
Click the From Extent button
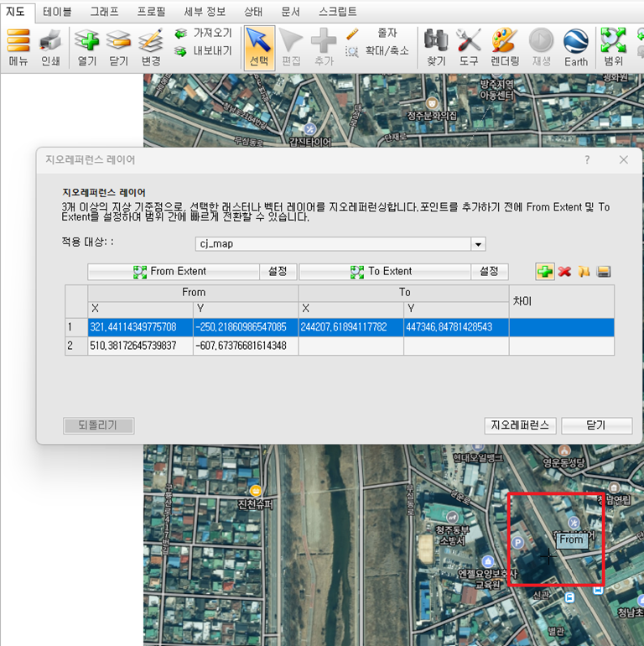tap(174, 272)
